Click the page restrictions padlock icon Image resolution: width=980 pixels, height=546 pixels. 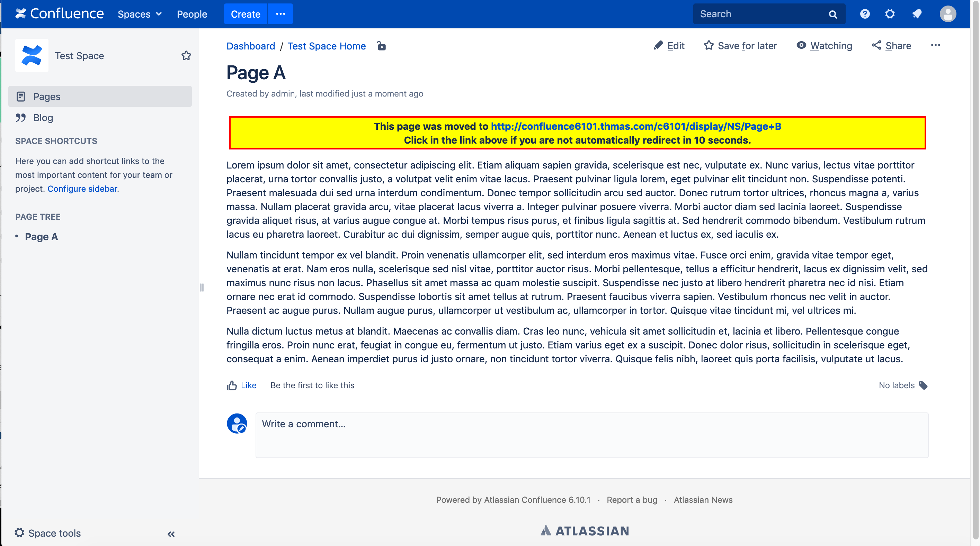[x=381, y=46]
